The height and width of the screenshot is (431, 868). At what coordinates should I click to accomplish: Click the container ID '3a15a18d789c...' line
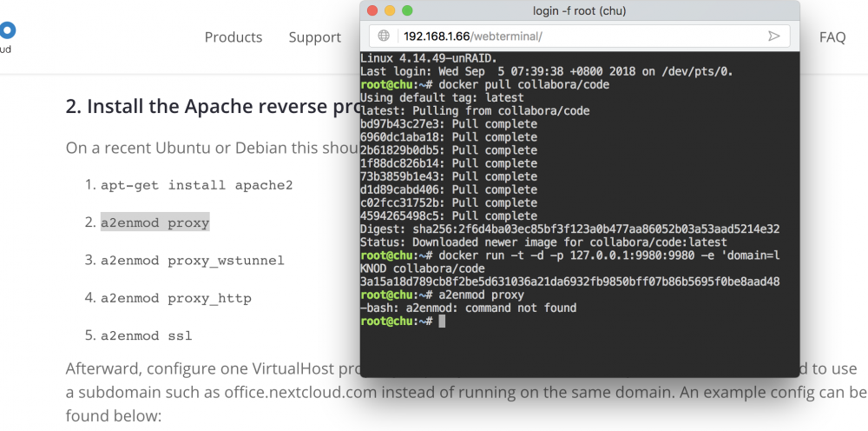pos(569,282)
